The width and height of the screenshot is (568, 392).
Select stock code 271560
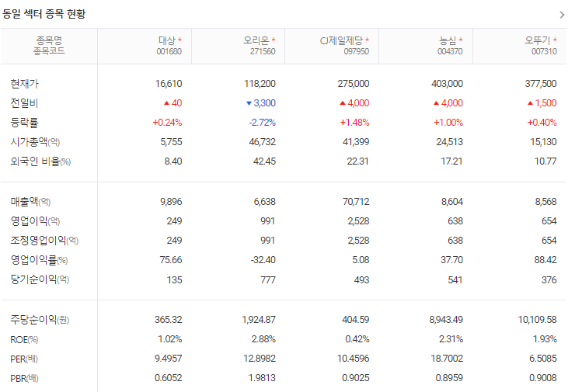click(x=263, y=51)
